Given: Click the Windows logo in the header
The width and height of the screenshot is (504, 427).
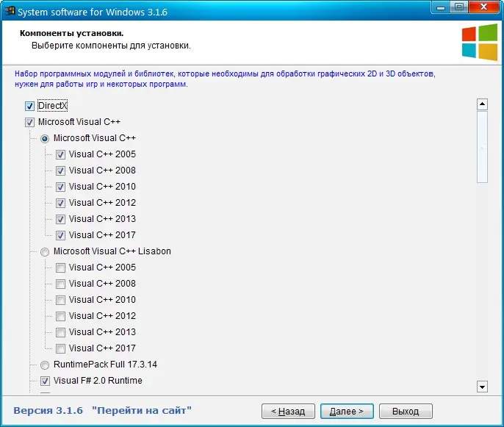Looking at the screenshot, I should pyautogui.click(x=480, y=42).
